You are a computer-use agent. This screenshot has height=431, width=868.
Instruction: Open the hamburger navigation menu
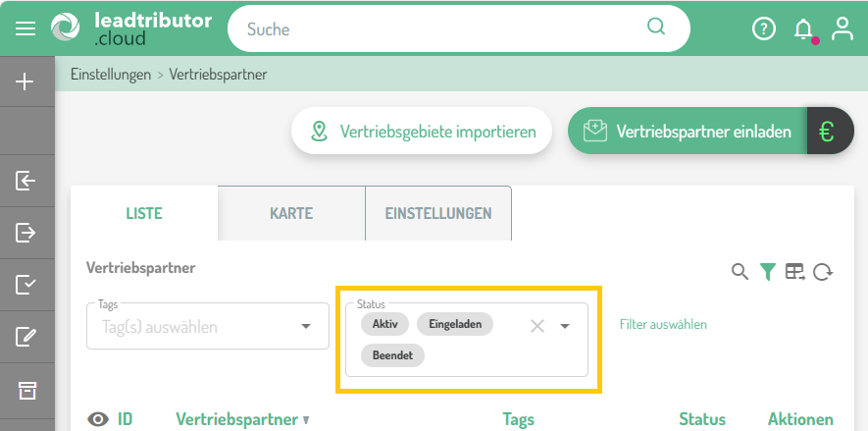26,28
